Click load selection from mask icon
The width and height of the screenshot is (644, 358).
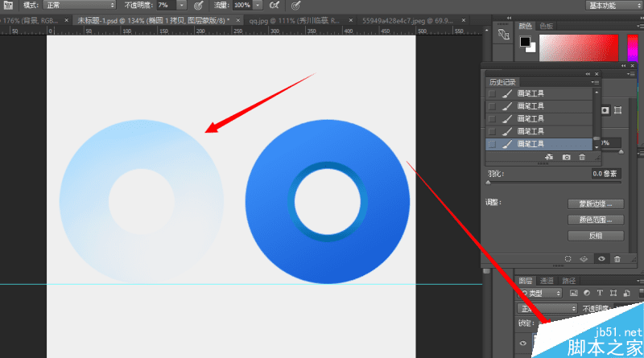[568, 258]
